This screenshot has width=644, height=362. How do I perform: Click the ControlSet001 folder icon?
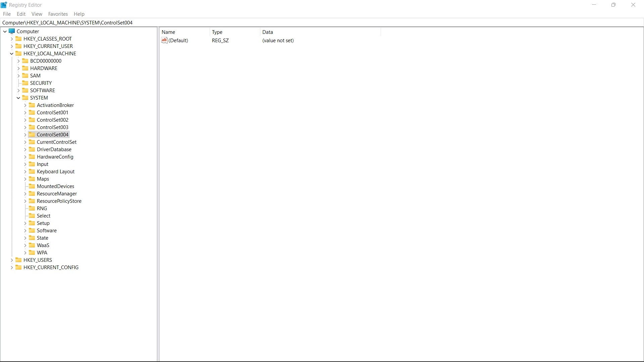pyautogui.click(x=32, y=112)
